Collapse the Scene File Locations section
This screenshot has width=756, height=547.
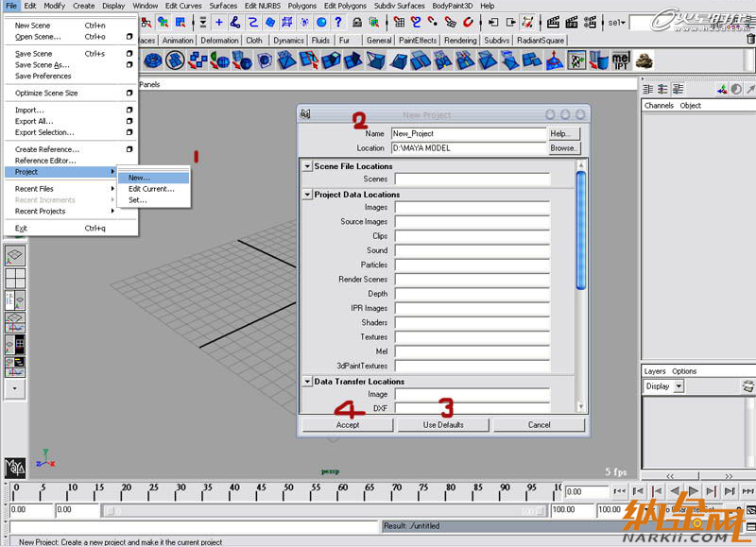(307, 166)
